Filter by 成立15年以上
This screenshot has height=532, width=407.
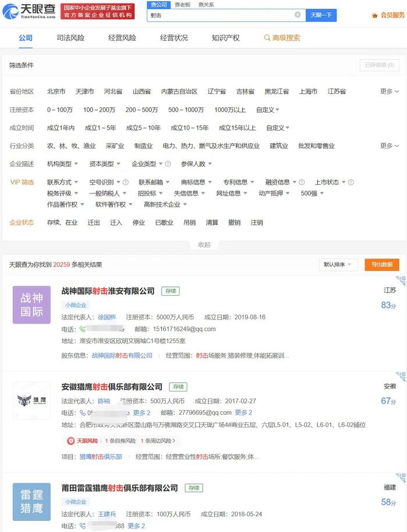[x=237, y=128]
